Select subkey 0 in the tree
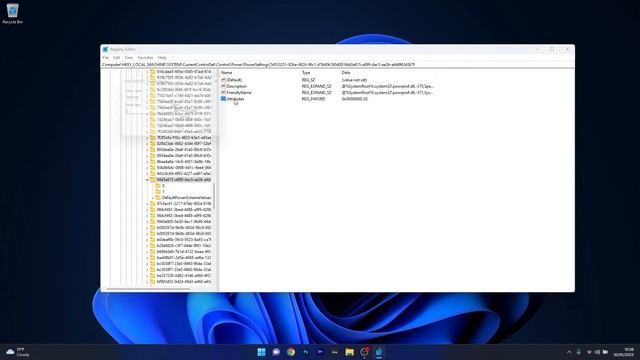640x360 pixels. 163,185
